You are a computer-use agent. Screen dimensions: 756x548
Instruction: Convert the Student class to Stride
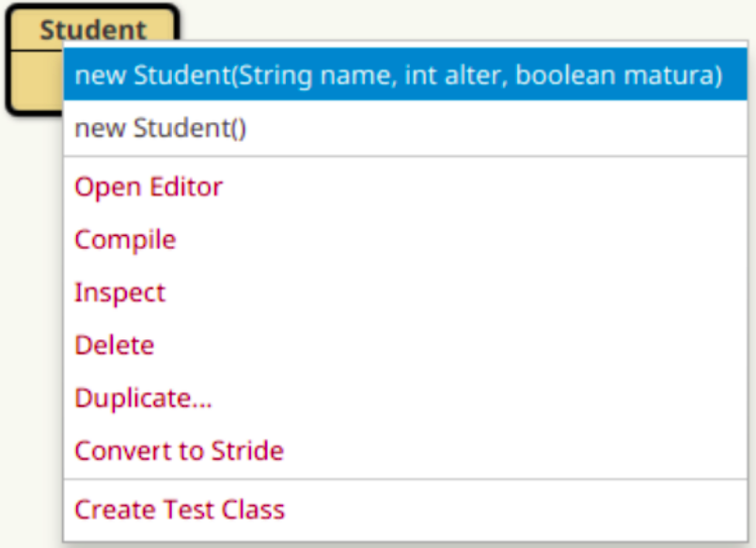point(179,451)
